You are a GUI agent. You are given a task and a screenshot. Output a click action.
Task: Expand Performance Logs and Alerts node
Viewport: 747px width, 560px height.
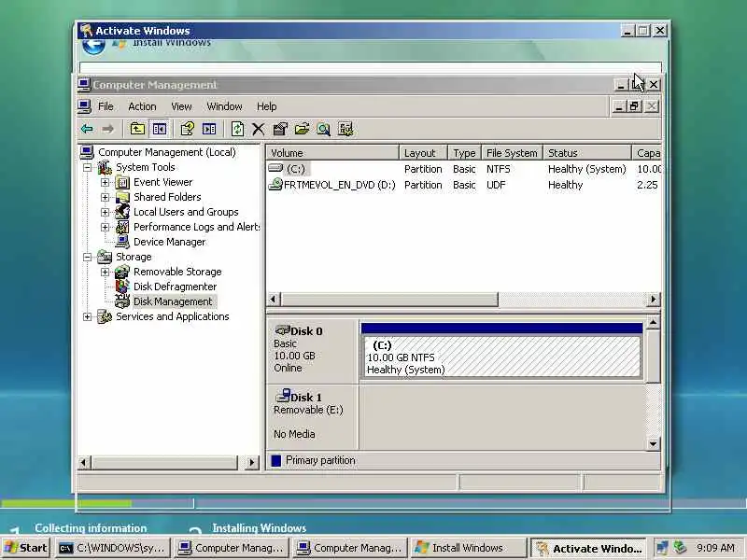[x=105, y=227]
